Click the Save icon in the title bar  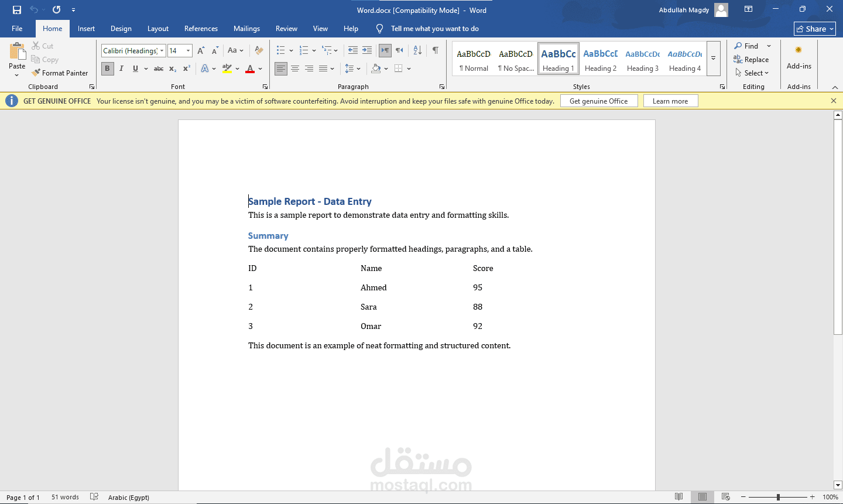point(17,10)
